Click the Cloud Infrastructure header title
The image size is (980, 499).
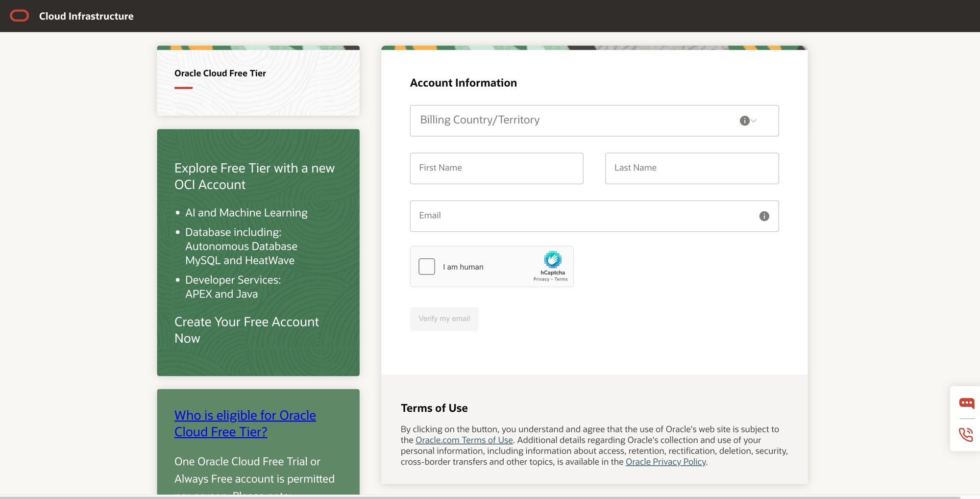tap(86, 16)
